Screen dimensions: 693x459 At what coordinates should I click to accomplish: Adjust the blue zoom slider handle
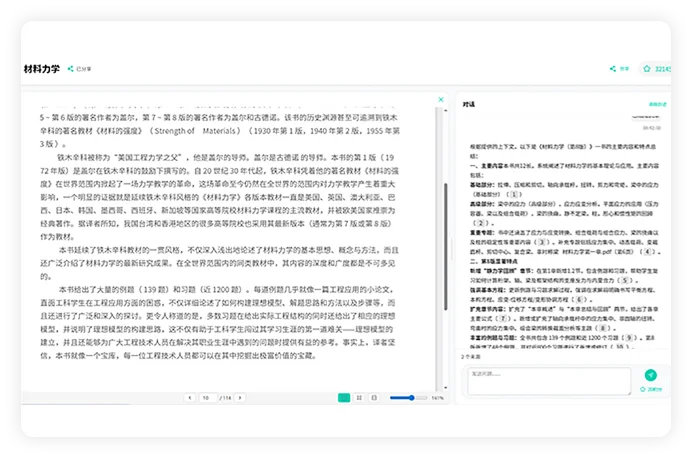point(411,398)
